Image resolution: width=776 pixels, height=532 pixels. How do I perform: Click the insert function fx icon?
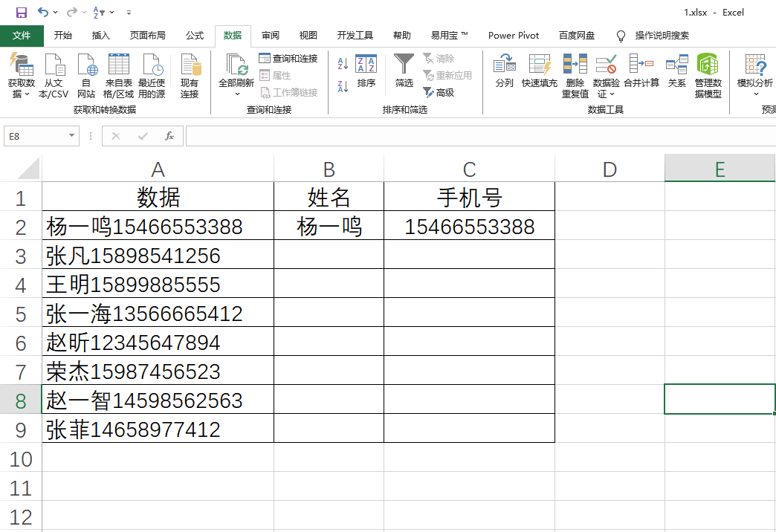(x=169, y=136)
